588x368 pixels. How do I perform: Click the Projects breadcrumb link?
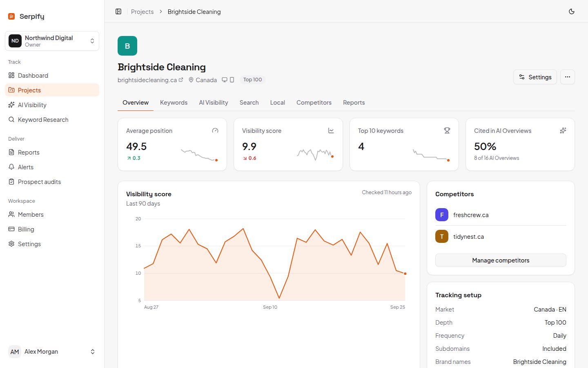click(142, 11)
